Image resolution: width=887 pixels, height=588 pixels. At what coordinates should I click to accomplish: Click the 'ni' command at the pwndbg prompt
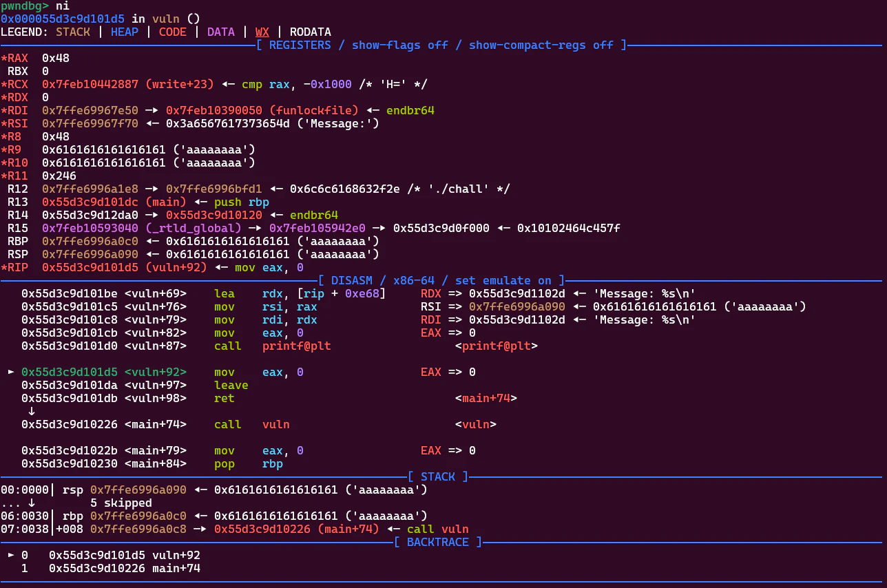tap(62, 6)
